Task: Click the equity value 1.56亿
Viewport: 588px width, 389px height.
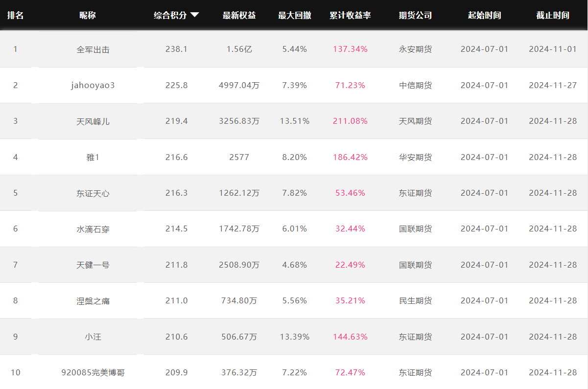Action: (239, 49)
